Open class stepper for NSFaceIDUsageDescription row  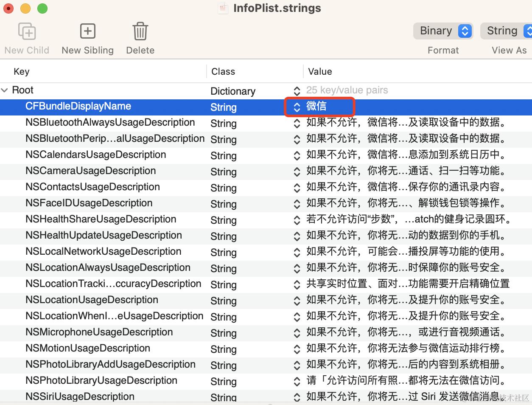click(x=297, y=204)
